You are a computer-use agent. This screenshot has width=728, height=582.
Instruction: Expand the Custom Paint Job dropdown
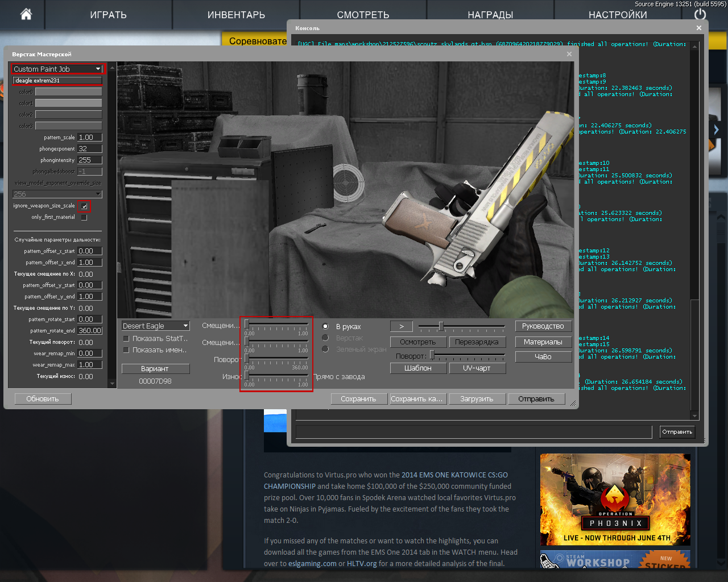[x=57, y=69]
